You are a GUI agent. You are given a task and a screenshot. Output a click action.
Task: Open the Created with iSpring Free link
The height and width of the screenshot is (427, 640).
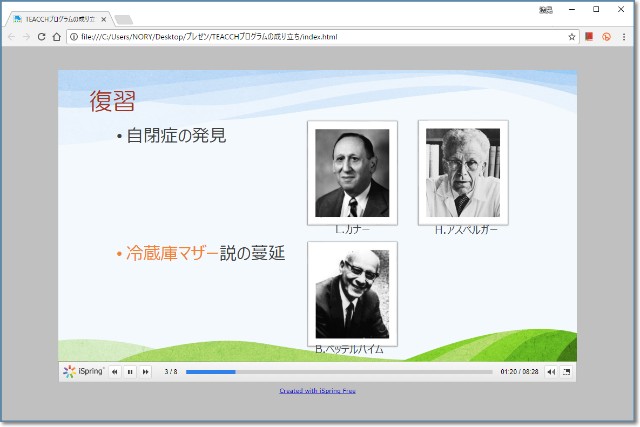tap(317, 391)
